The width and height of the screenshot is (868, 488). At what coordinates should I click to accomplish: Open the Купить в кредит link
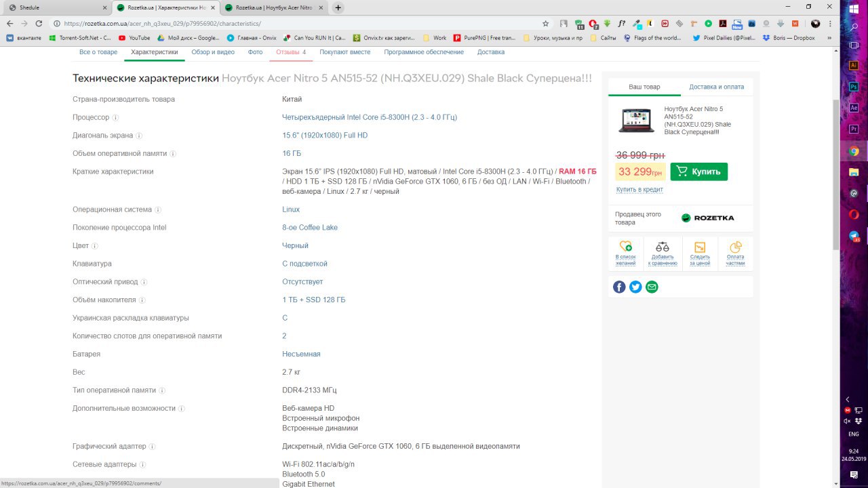(639, 190)
